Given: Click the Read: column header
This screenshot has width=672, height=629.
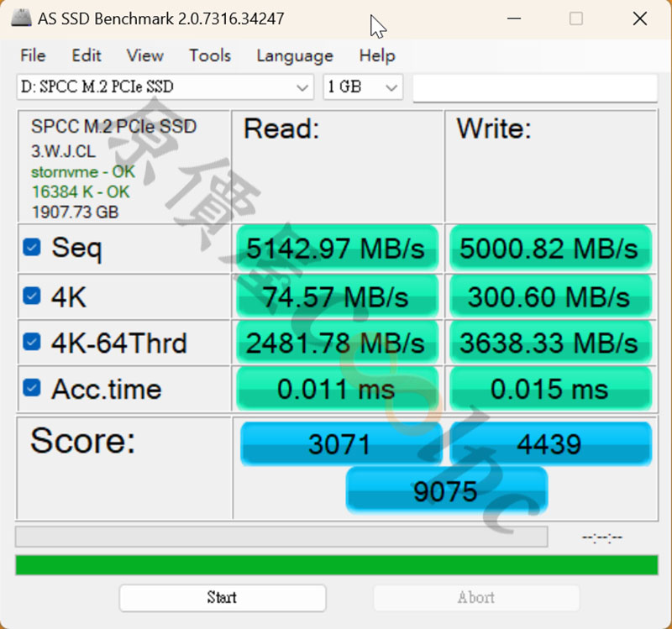Looking at the screenshot, I should coord(281,128).
